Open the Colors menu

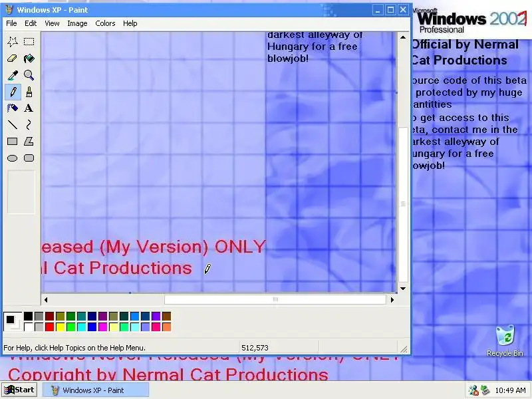coord(105,23)
